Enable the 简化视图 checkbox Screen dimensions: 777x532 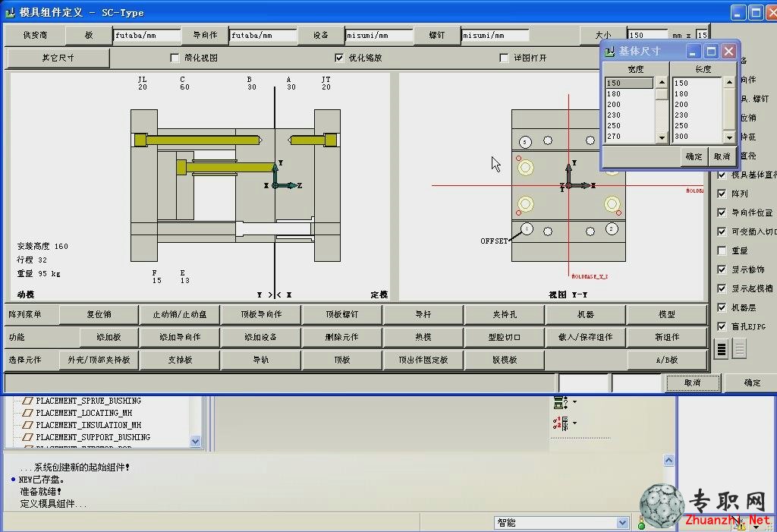(175, 58)
